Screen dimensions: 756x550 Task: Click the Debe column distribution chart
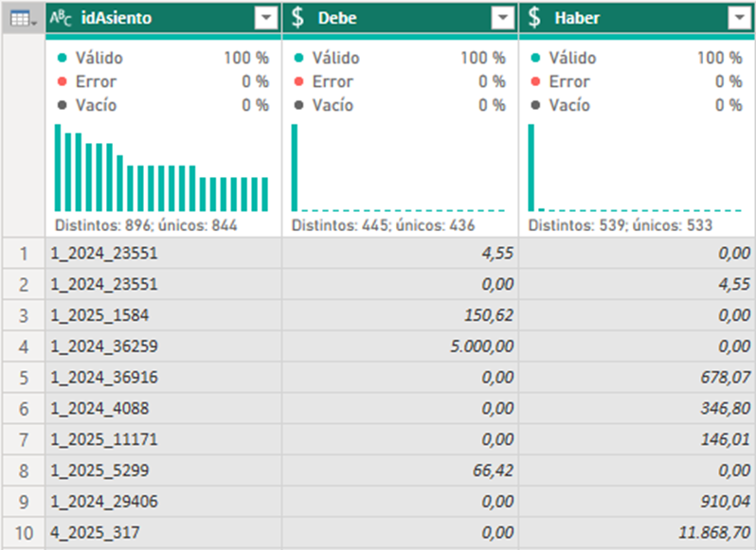399,168
